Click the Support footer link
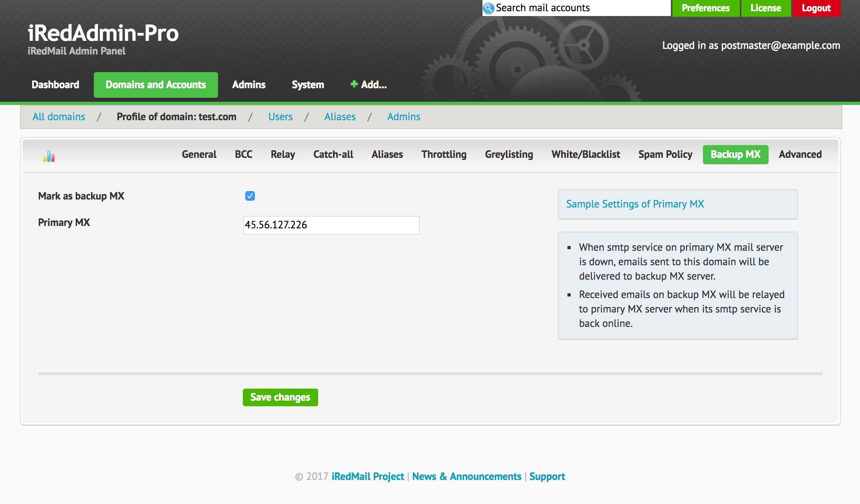 [x=547, y=476]
